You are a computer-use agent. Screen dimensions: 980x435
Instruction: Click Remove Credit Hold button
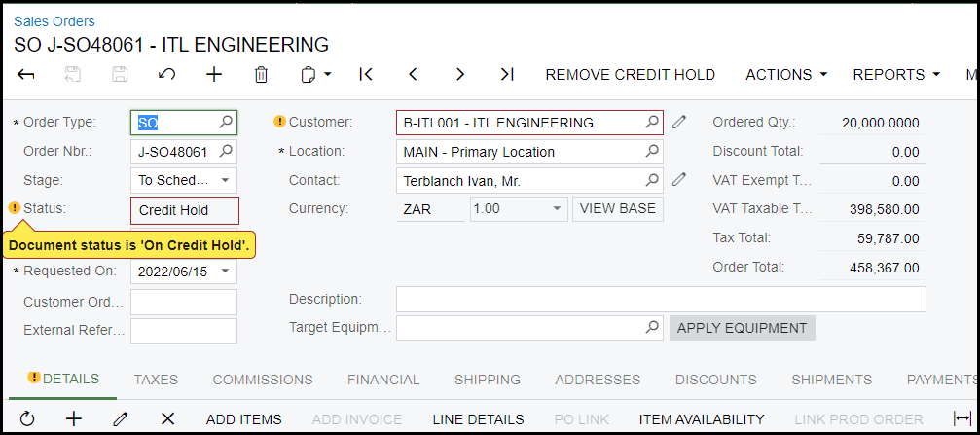pos(630,75)
